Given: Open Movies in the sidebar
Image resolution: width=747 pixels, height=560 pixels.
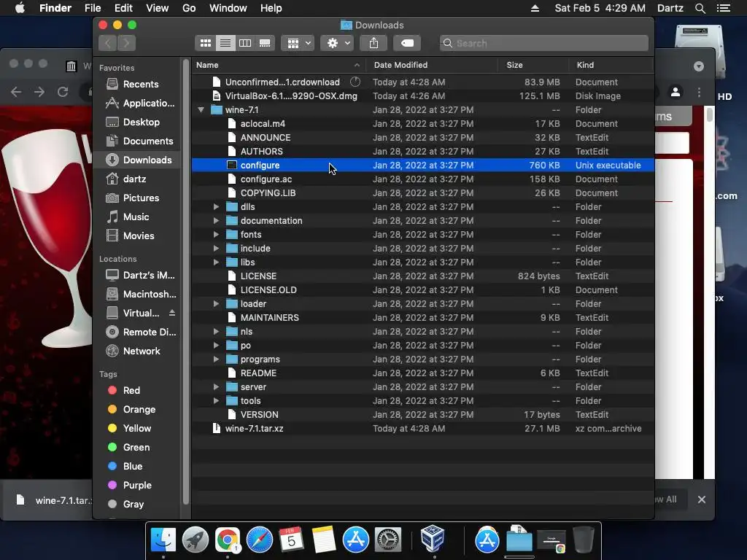Looking at the screenshot, I should (x=138, y=236).
